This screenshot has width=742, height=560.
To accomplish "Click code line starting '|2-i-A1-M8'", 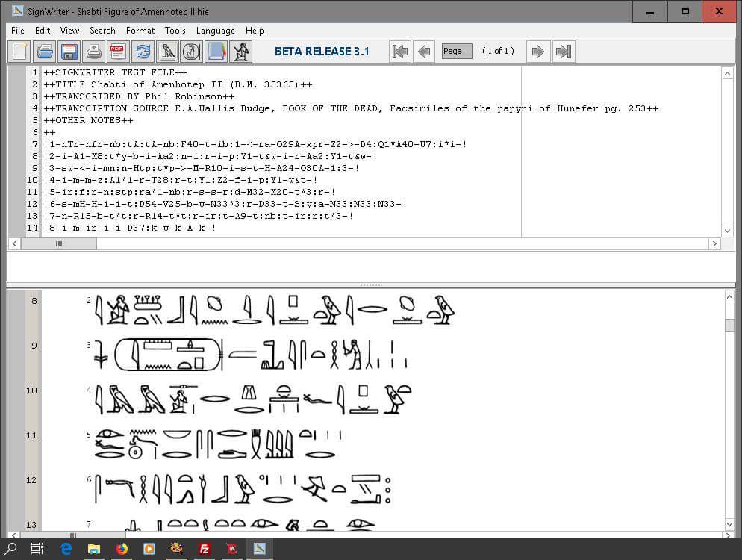I will [x=211, y=156].
